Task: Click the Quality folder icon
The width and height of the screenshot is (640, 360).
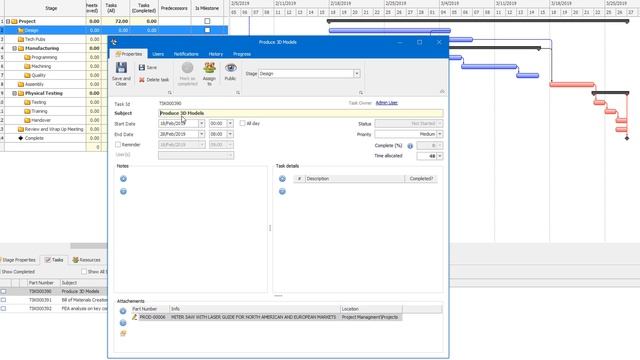Action: point(27,75)
